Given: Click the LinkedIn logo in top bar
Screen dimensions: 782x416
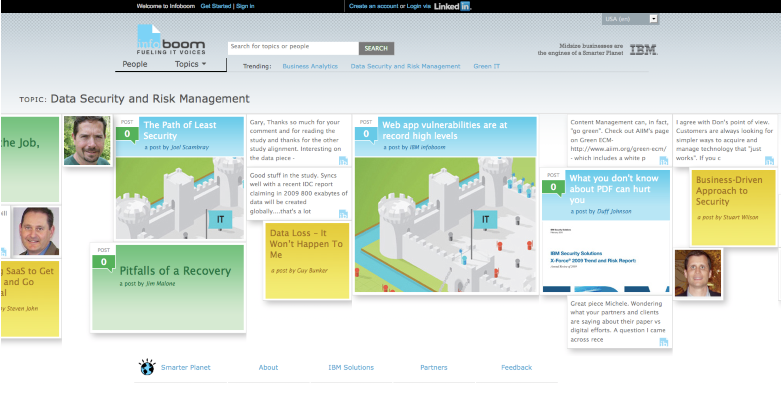Looking at the screenshot, I should [452, 6].
